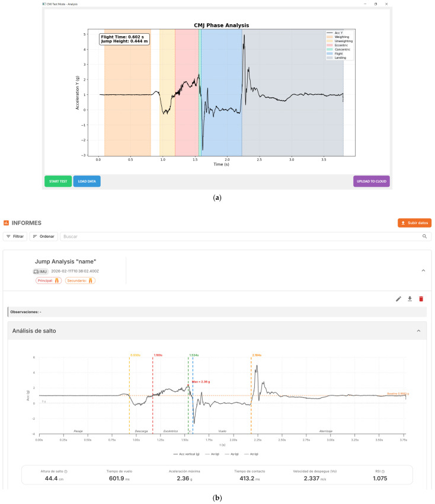Image resolution: width=435 pixels, height=504 pixels.
Task: Open the Filtrar filter options
Action: [x=15, y=236]
